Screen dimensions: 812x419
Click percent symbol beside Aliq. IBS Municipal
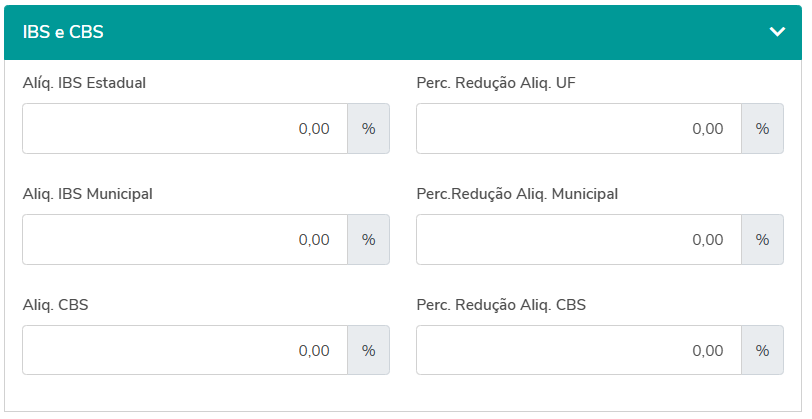tap(368, 240)
